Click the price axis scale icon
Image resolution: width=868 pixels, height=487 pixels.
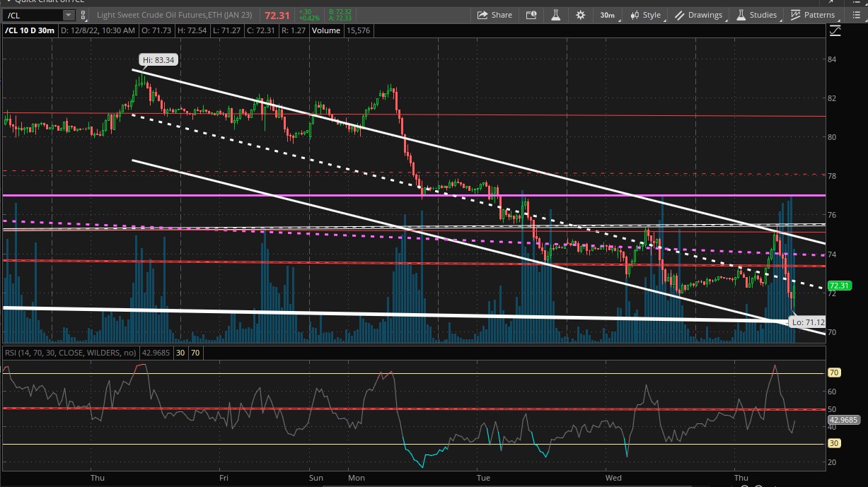pos(835,30)
